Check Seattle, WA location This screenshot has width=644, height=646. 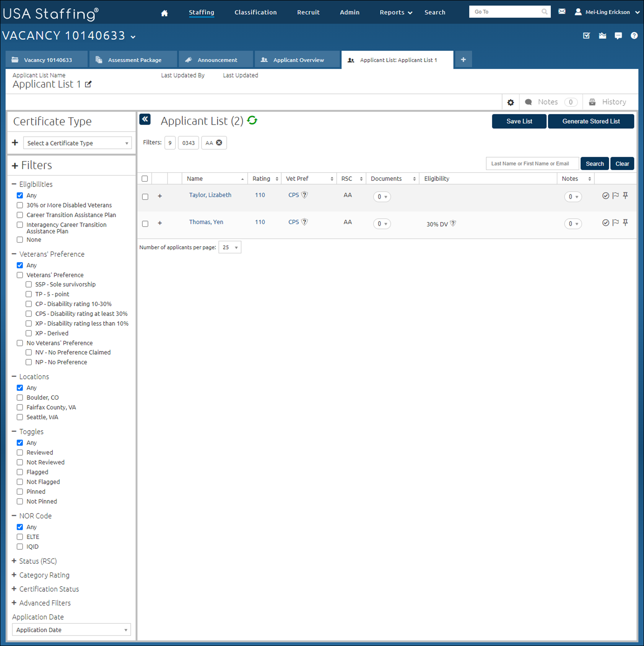coord(20,417)
